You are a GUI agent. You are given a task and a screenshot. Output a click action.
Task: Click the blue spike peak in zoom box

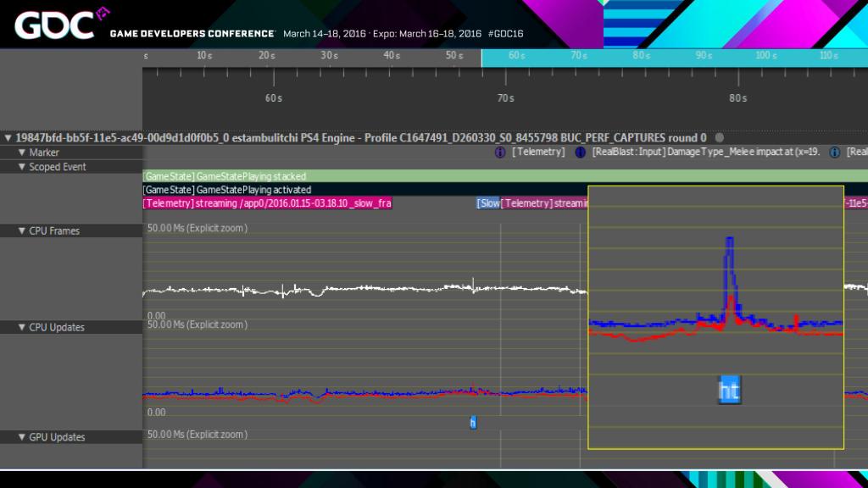[729, 241]
